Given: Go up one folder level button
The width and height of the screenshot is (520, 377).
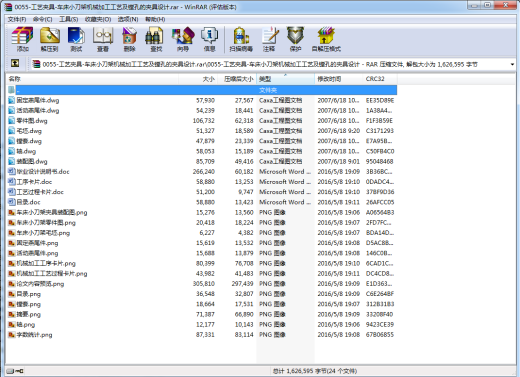Looking at the screenshot, I should point(15,63).
